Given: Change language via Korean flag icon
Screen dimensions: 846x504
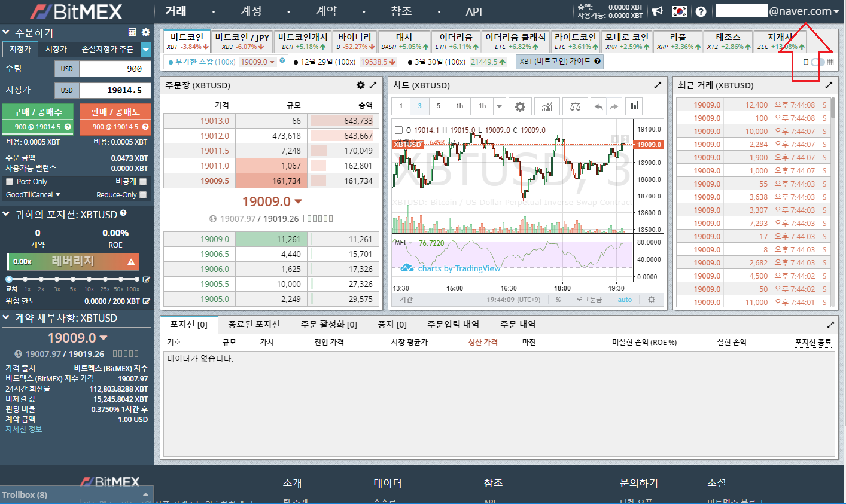Looking at the screenshot, I should click(679, 11).
